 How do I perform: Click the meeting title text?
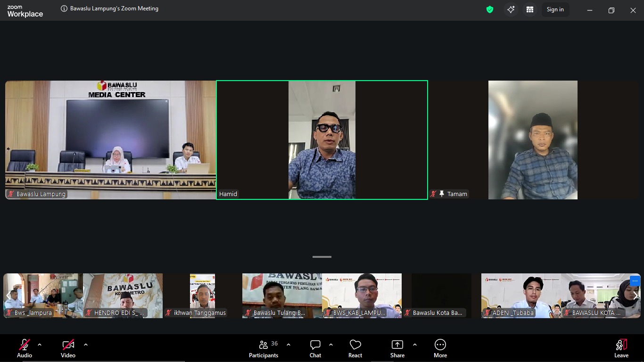click(114, 8)
